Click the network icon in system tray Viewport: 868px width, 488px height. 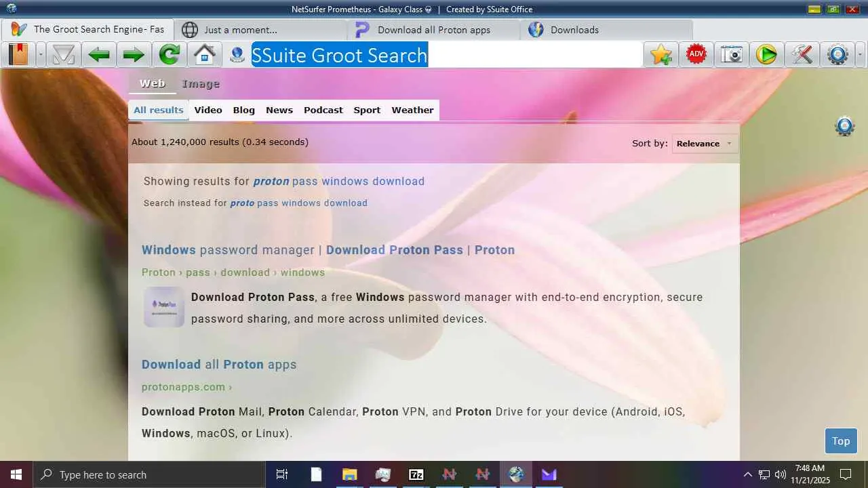click(x=764, y=474)
